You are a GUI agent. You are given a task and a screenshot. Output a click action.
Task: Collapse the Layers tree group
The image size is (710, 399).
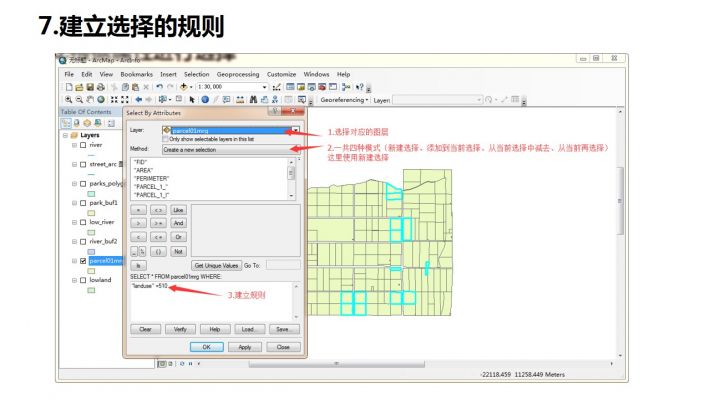pyautogui.click(x=65, y=135)
